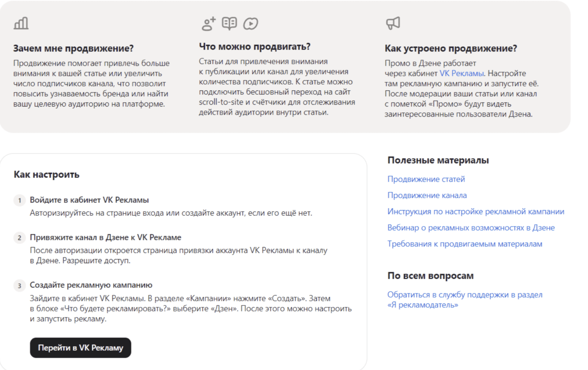Click the step 1 number badge
The height and width of the screenshot is (370, 588).
20,201
